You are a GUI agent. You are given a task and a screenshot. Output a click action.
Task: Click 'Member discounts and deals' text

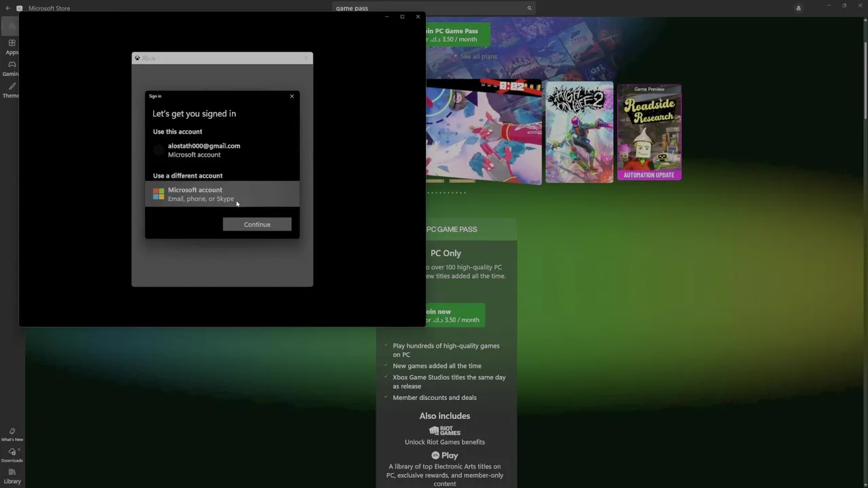[435, 398]
